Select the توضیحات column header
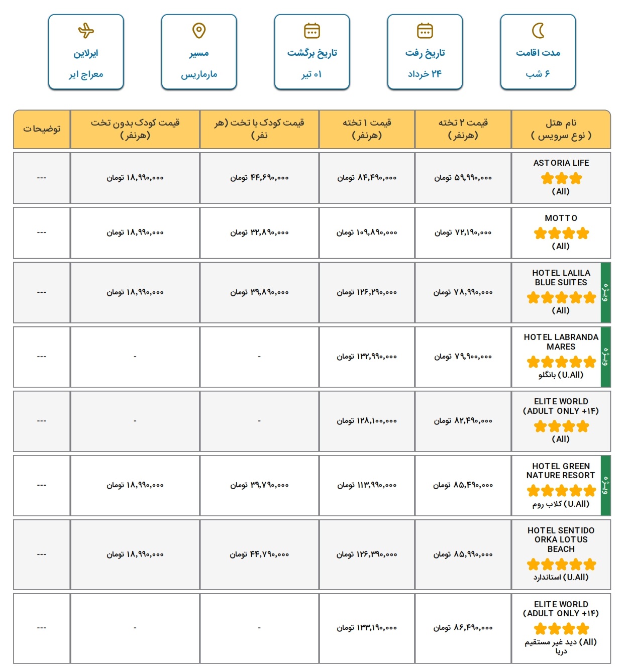 42,129
